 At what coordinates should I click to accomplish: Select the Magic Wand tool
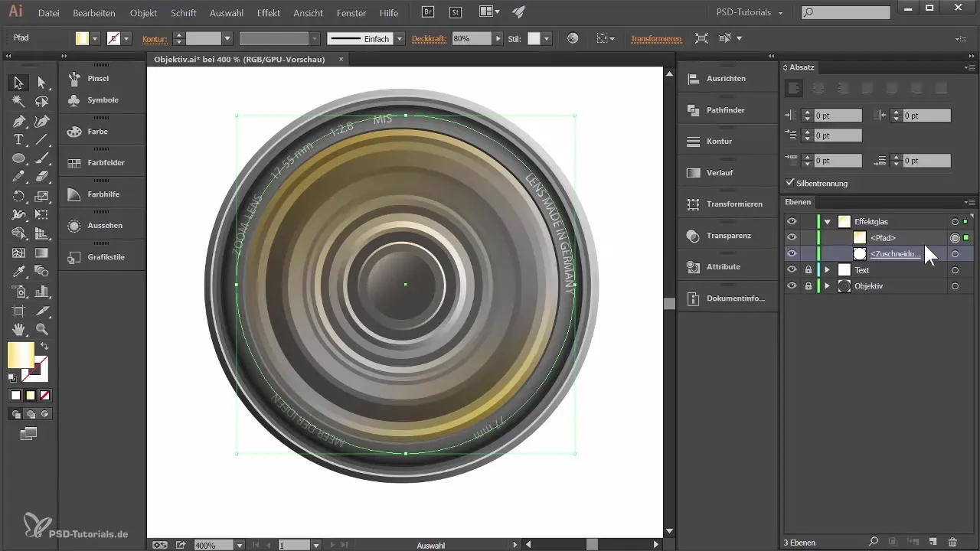click(x=18, y=101)
